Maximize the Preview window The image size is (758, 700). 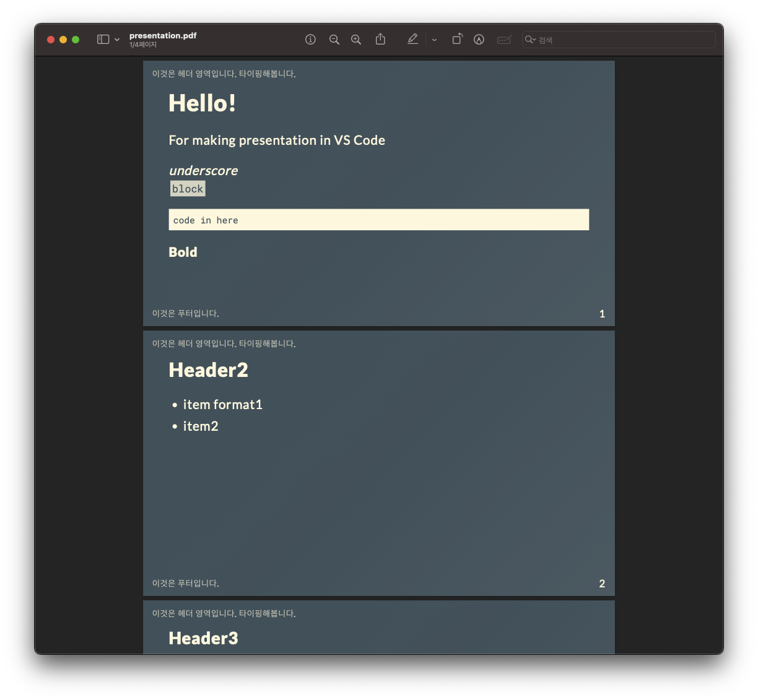click(76, 40)
